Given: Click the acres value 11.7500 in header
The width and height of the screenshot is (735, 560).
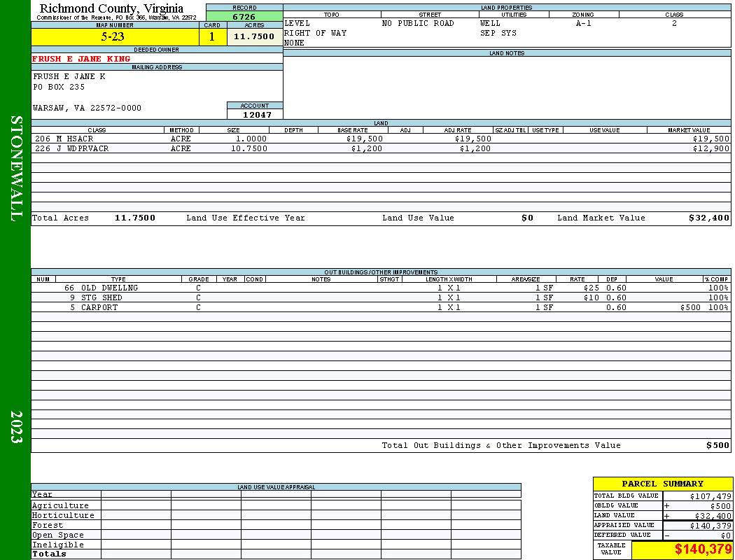Looking at the screenshot, I should [x=255, y=37].
